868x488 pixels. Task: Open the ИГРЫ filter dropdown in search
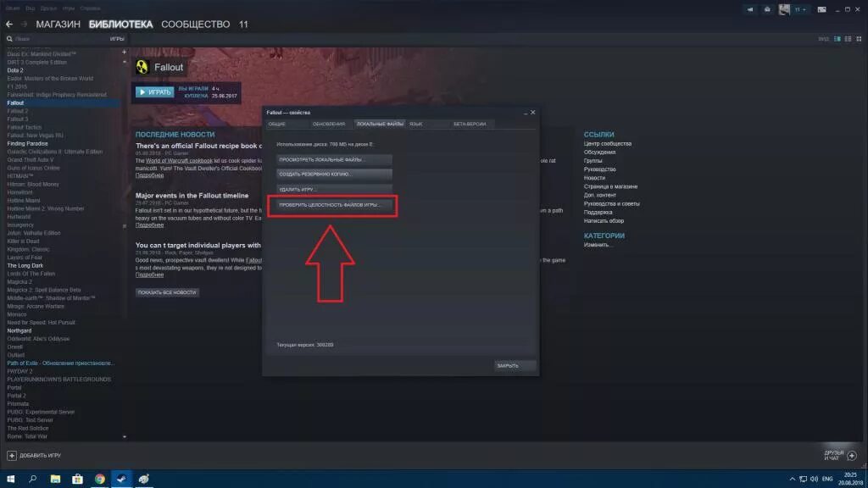click(x=117, y=39)
